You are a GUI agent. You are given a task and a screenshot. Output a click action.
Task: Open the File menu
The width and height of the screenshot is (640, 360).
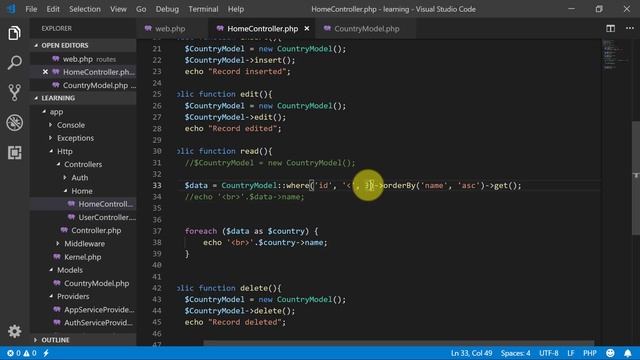(x=31, y=9)
